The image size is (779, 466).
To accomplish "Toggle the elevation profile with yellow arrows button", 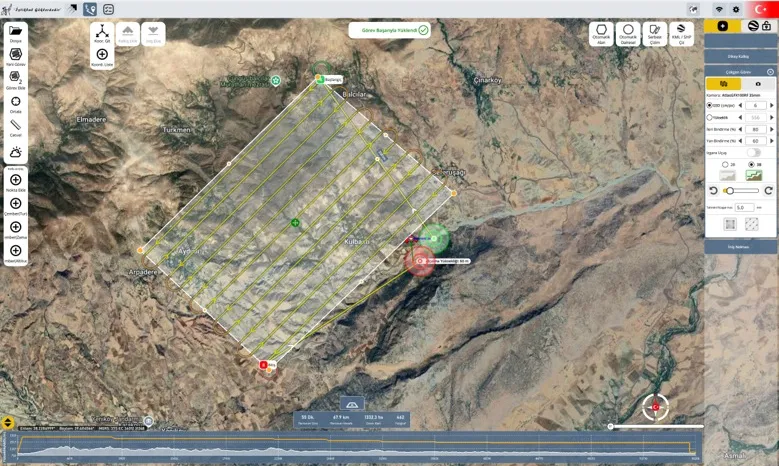I will tap(7, 423).
